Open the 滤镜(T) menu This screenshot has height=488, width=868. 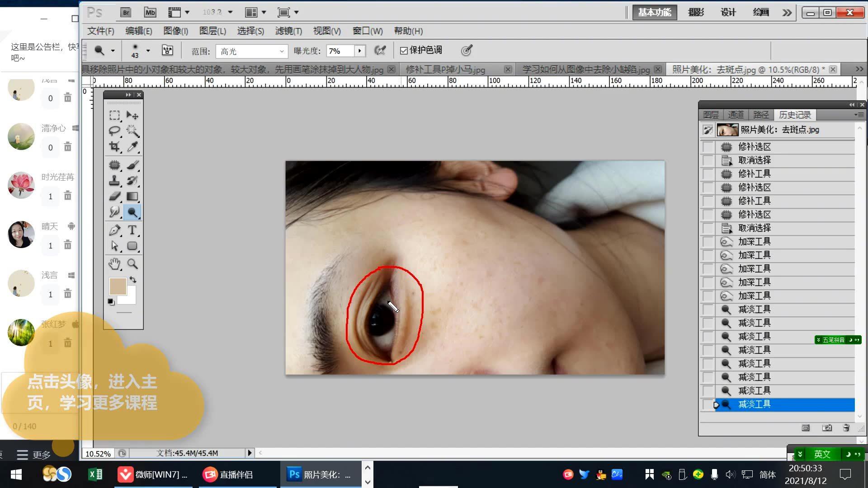(x=288, y=31)
